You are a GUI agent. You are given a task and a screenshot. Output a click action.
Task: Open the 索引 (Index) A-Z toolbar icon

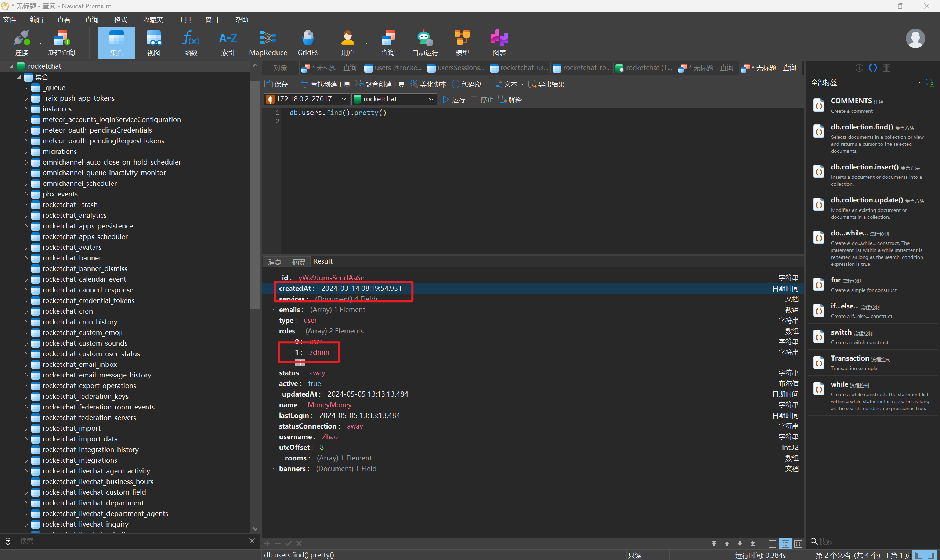(x=228, y=43)
